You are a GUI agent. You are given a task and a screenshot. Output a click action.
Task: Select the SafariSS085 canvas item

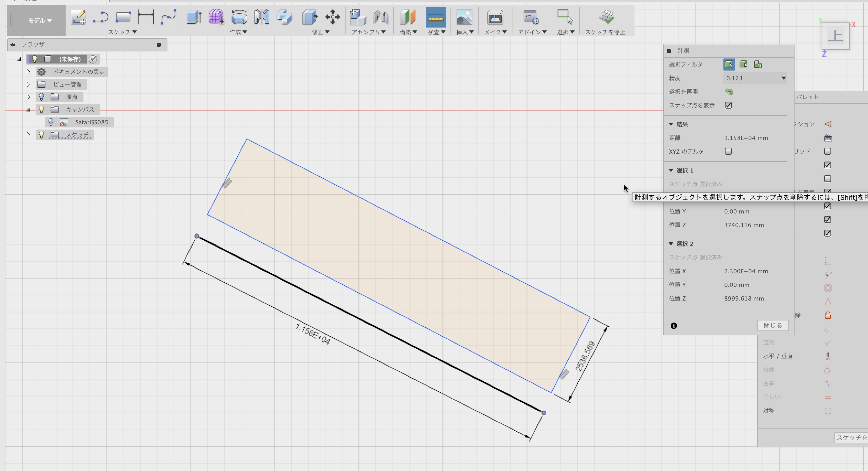tap(92, 122)
